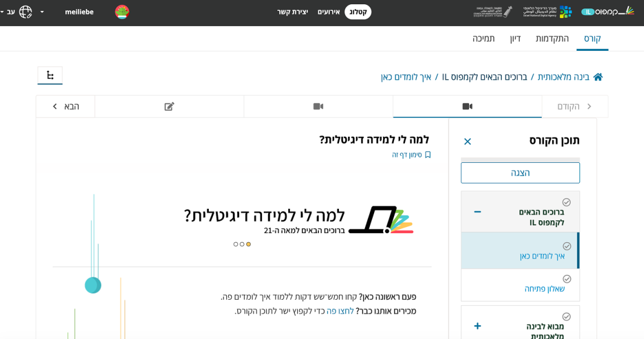Screen dimensions: 644x339
Task: Expand the מבוא לבינה מלאכותית section
Action: (478, 326)
